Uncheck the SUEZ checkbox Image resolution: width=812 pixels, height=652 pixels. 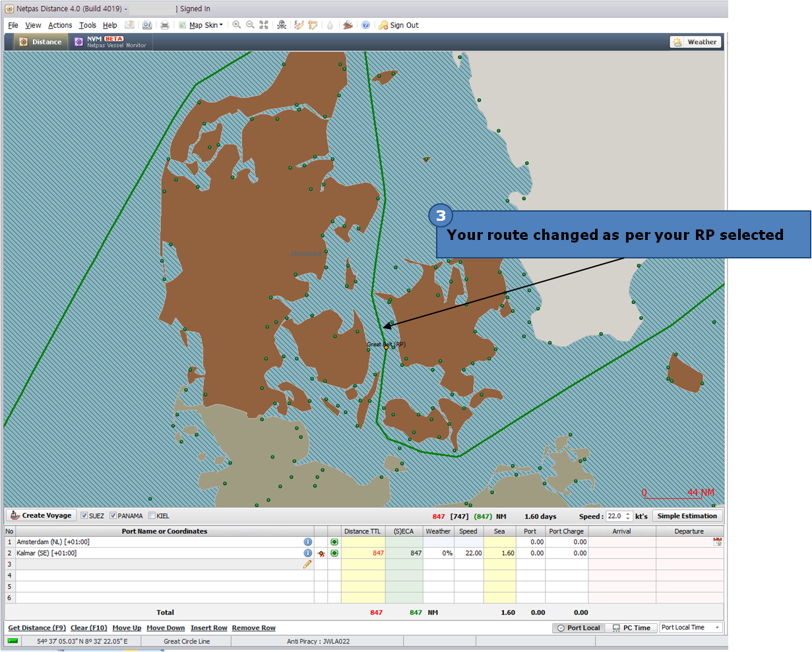pyautogui.click(x=84, y=516)
